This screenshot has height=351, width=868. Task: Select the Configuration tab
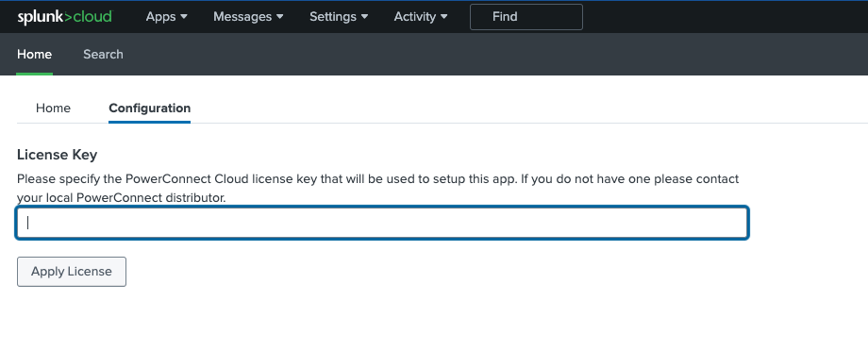pyautogui.click(x=149, y=108)
